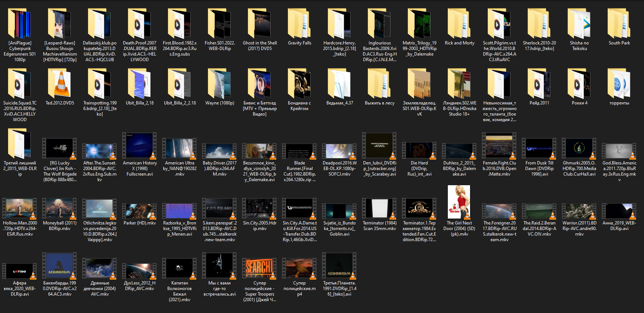Viewport: 644px width, 313px height.
Task: Click the From Dusk Till Dawn thumbnail
Action: 539,148
